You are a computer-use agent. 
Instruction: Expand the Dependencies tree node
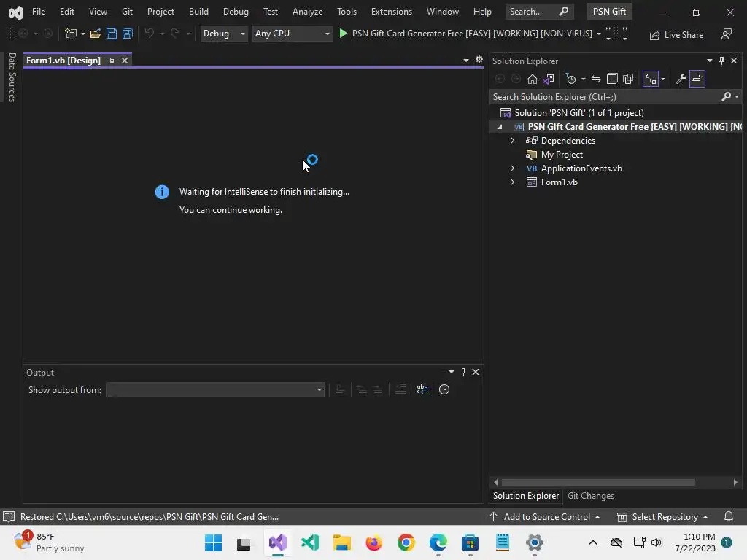tap(512, 141)
